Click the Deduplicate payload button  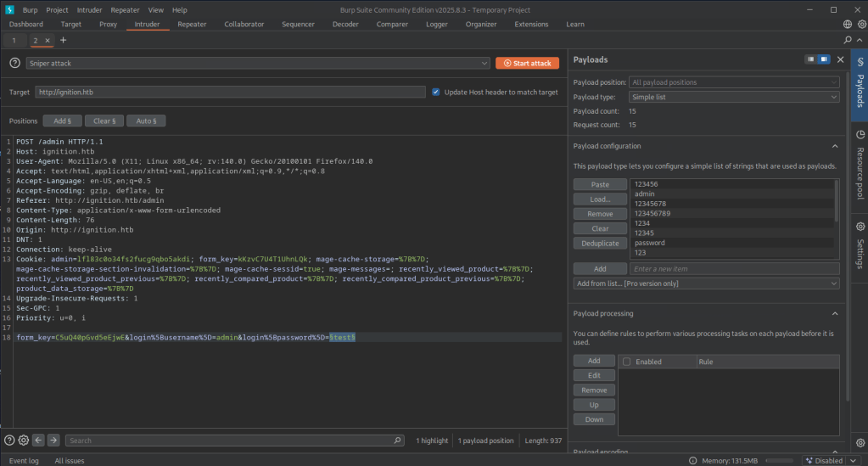(x=599, y=243)
